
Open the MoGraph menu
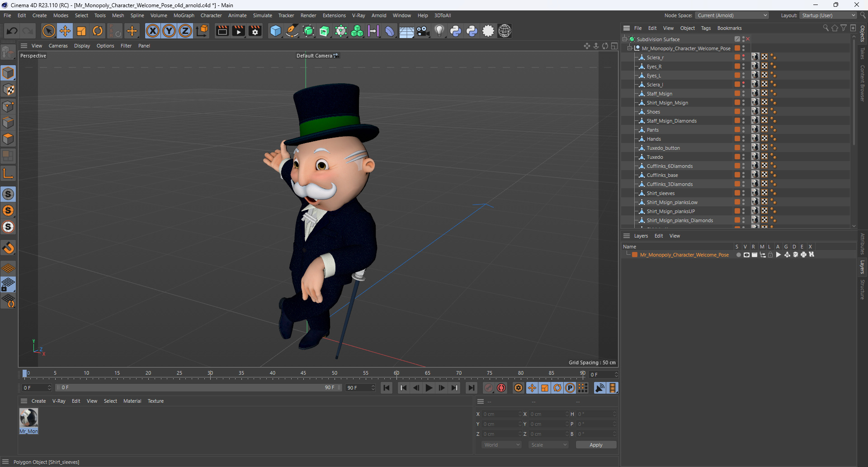click(x=184, y=15)
